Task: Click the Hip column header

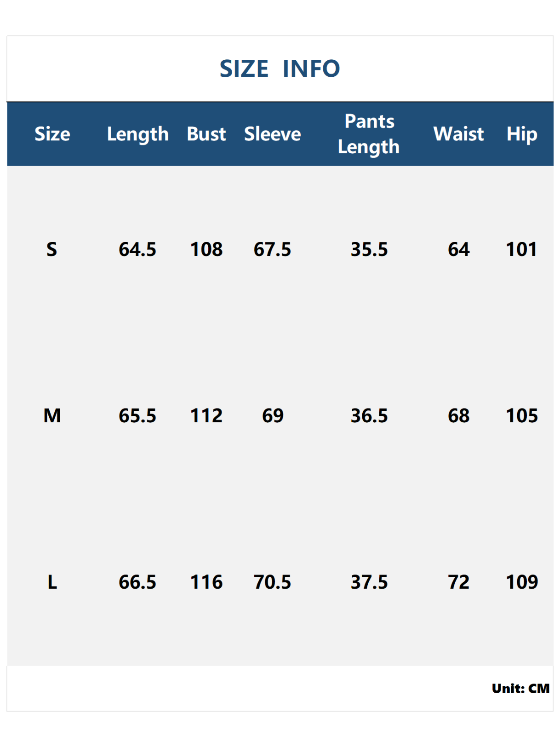Action: (521, 134)
